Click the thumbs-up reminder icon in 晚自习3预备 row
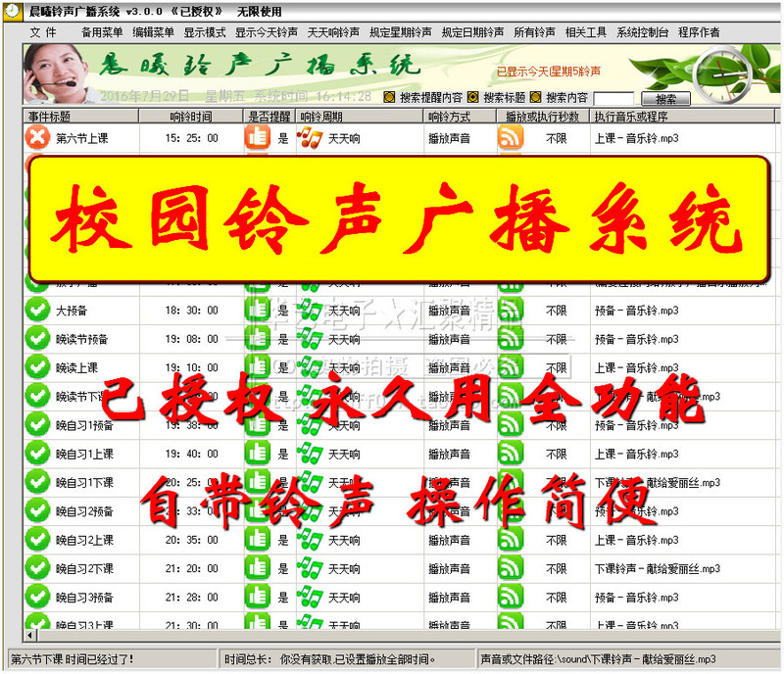This screenshot has height=674, width=784. (x=258, y=597)
